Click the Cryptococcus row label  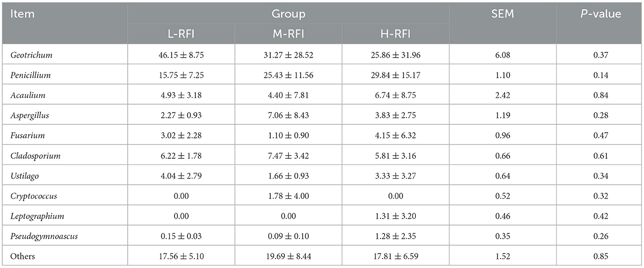tap(33, 196)
